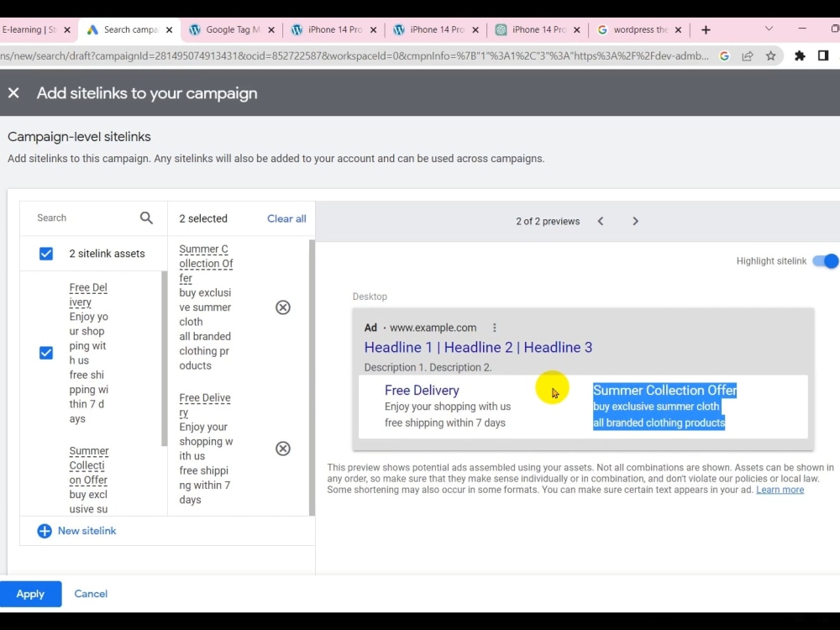The width and height of the screenshot is (840, 630).
Task: Open the tab search dropdown chevron
Action: [x=769, y=29]
